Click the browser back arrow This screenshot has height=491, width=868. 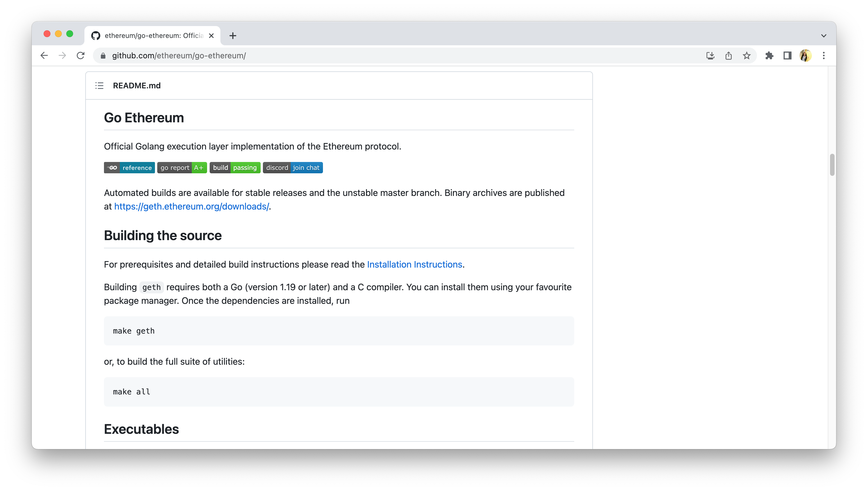tap(44, 56)
